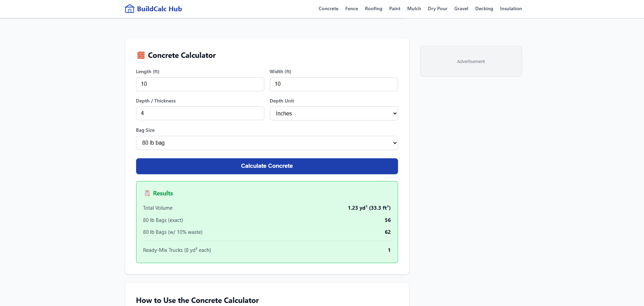Click the Advertisement placeholder box
The height and width of the screenshot is (306, 644).
click(471, 61)
